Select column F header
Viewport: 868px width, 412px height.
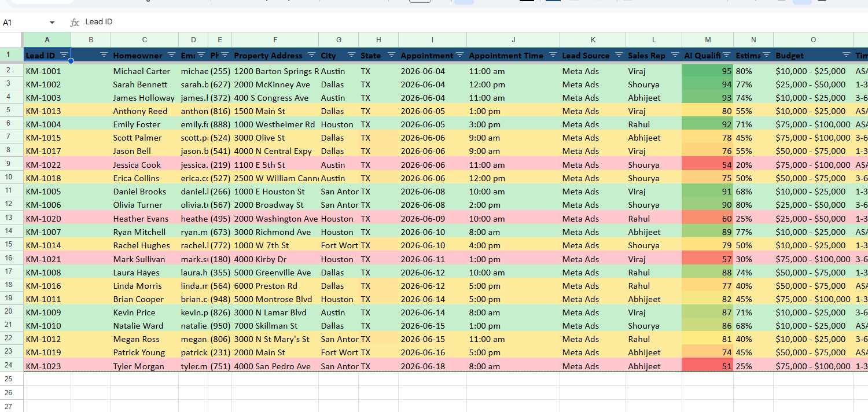pyautogui.click(x=275, y=39)
